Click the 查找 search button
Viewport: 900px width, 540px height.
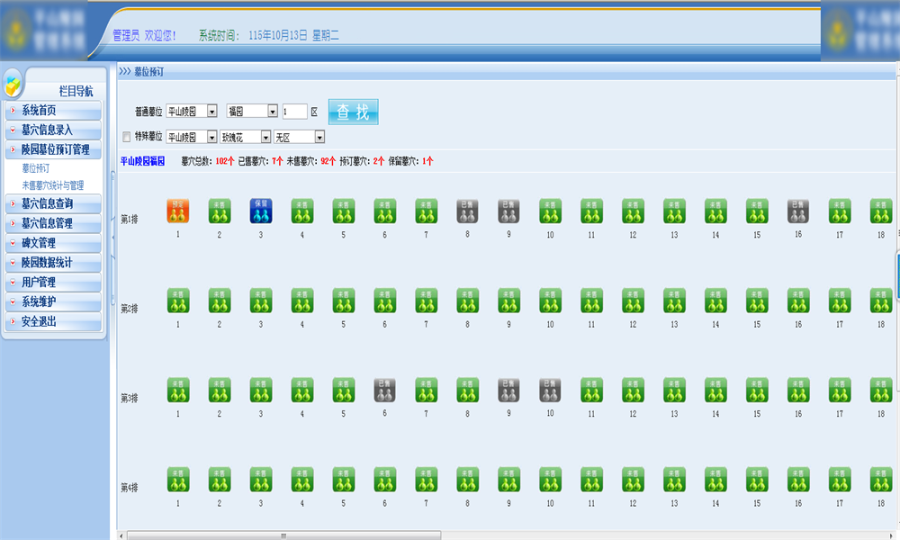coord(353,111)
